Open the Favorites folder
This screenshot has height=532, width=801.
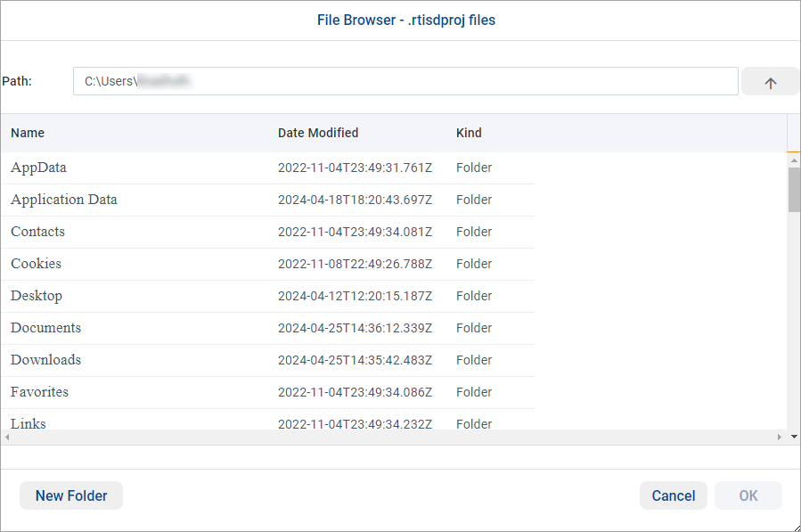click(39, 392)
